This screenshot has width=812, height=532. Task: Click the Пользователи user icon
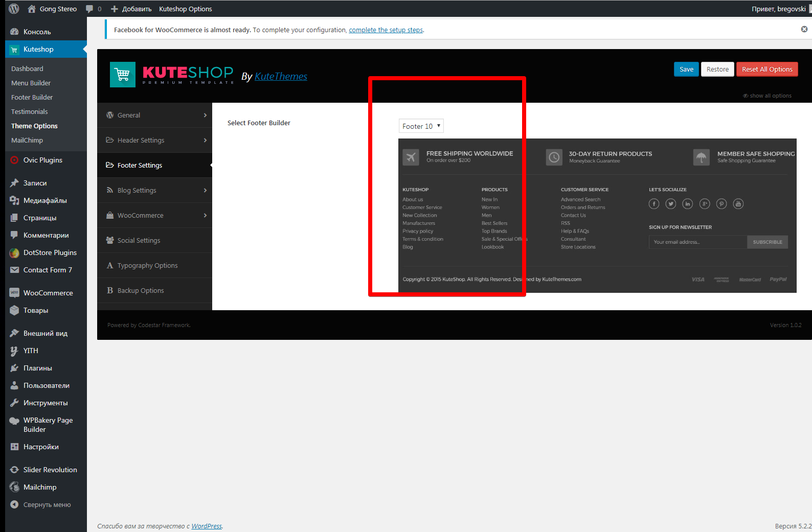pos(14,385)
